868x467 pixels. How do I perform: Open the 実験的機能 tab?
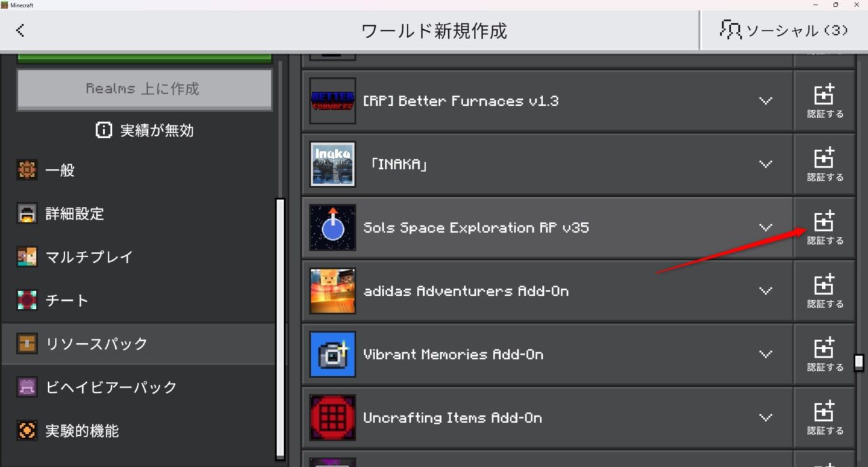tap(138, 431)
